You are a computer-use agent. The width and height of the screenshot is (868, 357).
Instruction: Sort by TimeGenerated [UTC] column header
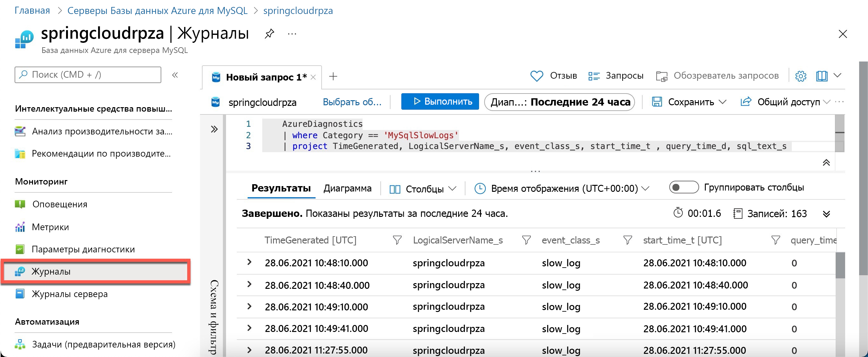point(310,240)
